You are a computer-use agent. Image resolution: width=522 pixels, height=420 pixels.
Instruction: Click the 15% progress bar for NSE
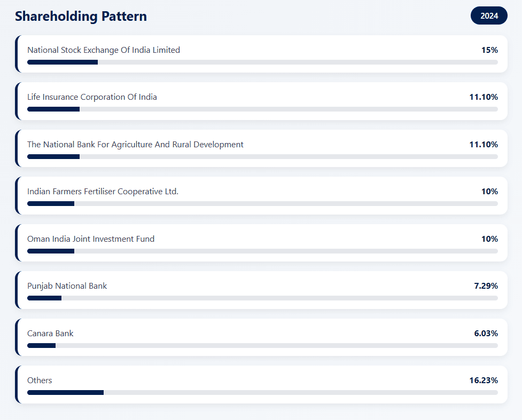coord(262,62)
